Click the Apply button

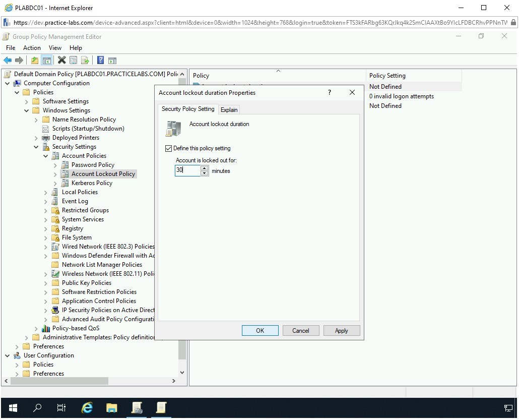click(x=341, y=331)
